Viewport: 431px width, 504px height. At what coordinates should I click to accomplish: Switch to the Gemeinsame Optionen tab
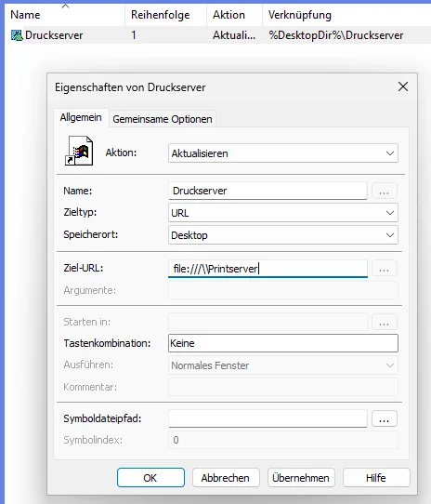[163, 119]
